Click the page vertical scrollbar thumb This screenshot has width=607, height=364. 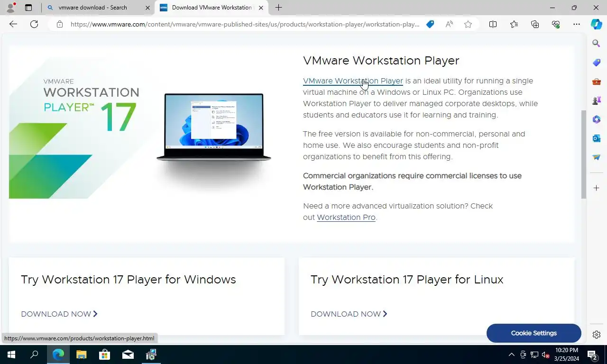[x=584, y=155]
